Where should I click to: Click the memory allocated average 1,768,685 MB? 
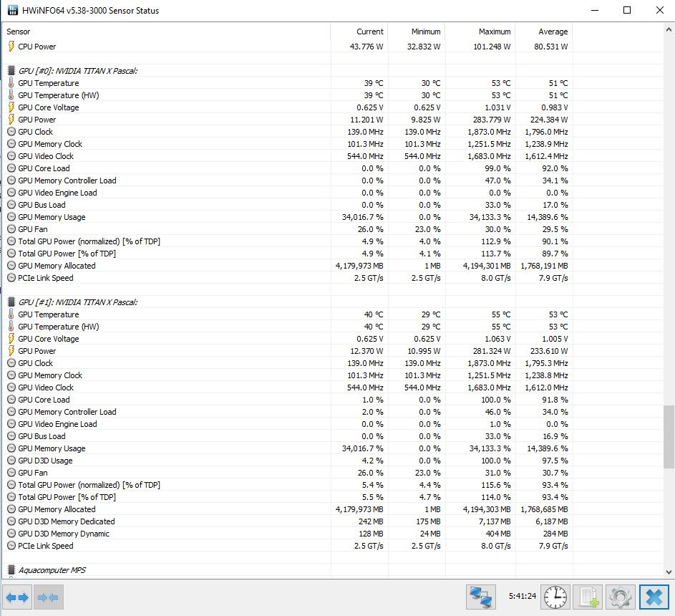pos(544,509)
